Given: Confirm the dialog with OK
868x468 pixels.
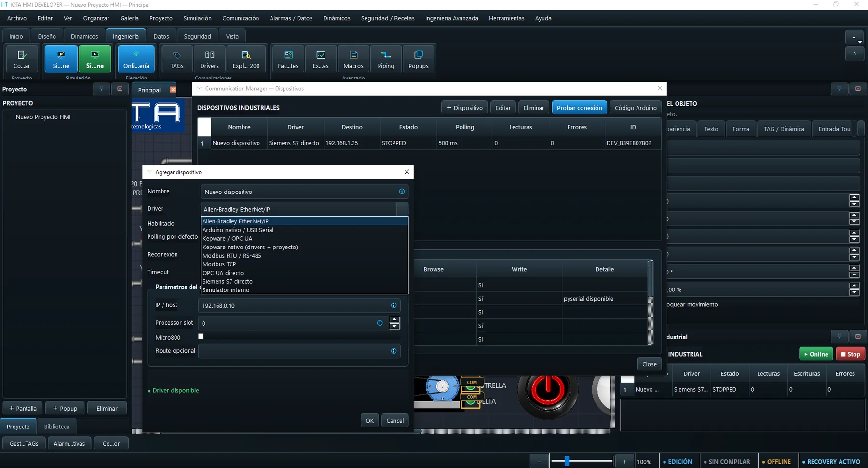Looking at the screenshot, I should [369, 421].
